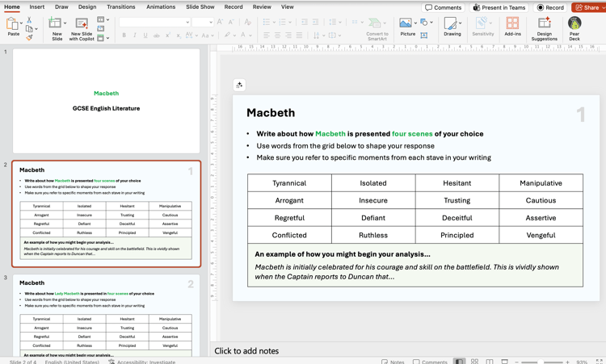Switch to Slide Sorter grid view
This screenshot has height=364, width=606.
click(x=474, y=361)
